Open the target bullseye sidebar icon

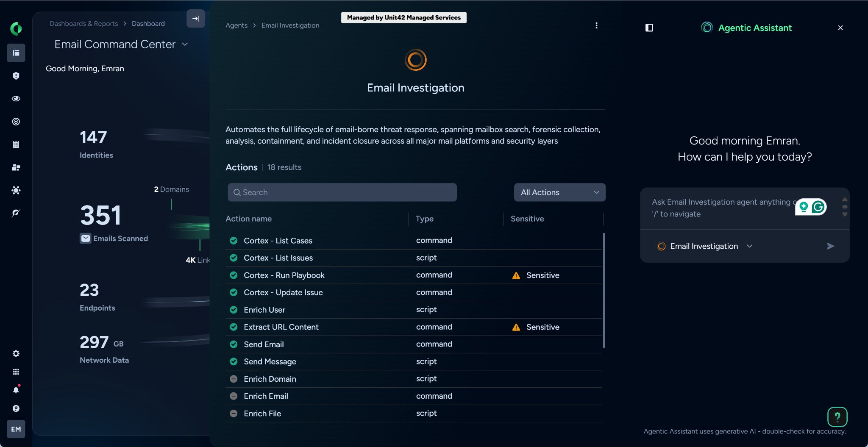(16, 122)
